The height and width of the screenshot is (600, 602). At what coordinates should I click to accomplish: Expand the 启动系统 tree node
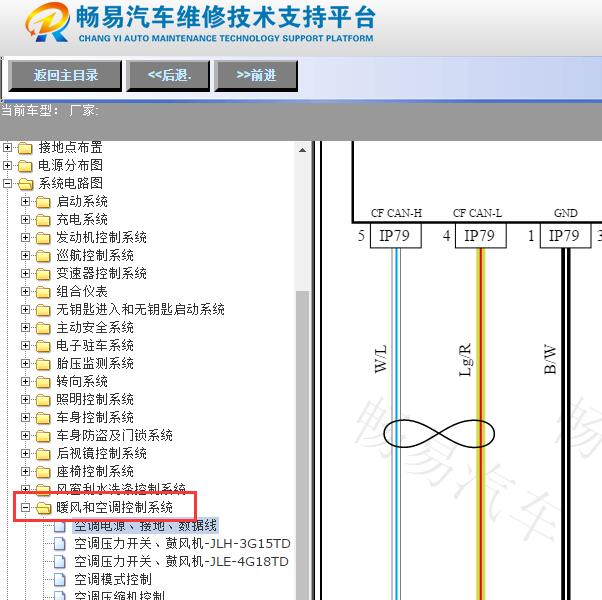point(25,201)
